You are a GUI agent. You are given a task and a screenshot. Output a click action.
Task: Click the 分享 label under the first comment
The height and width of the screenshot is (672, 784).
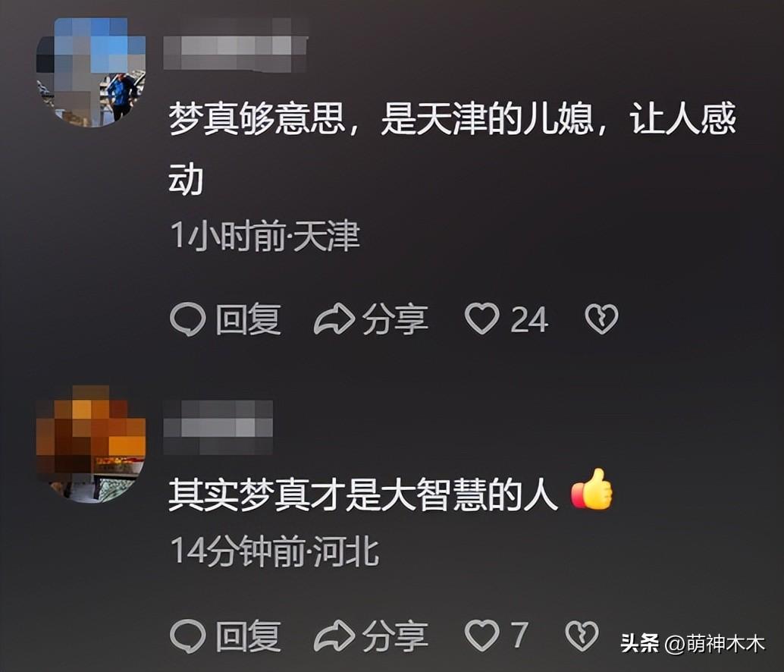(395, 319)
